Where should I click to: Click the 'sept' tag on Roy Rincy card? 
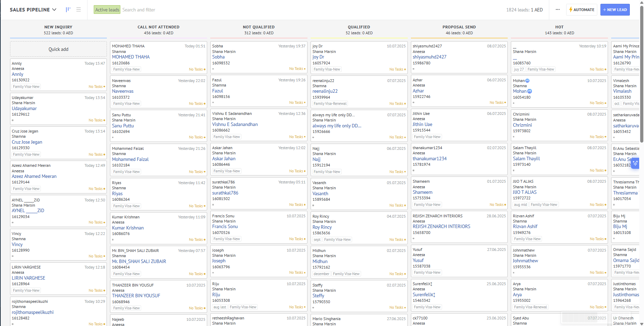(317, 239)
